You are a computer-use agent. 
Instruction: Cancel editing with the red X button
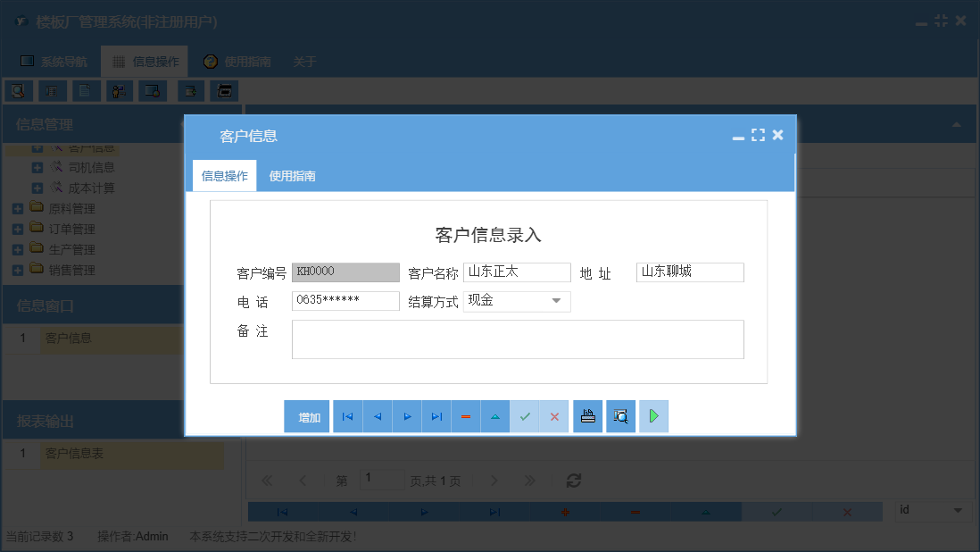point(554,416)
